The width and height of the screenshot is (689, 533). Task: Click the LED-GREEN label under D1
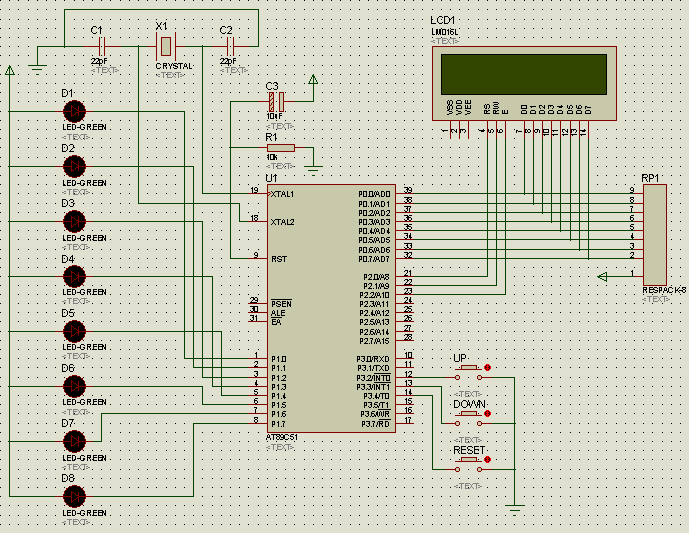pos(84,127)
